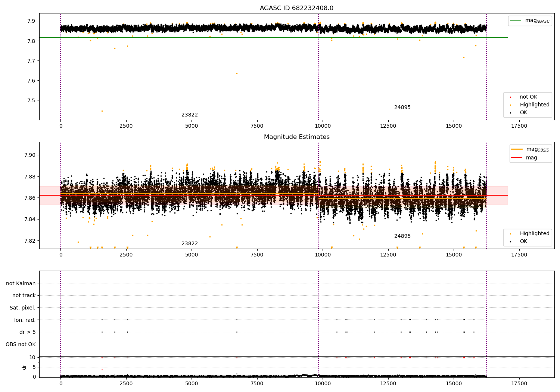
Task: Click the title "AGASC ID 682232408.0"
Action: 296,8
